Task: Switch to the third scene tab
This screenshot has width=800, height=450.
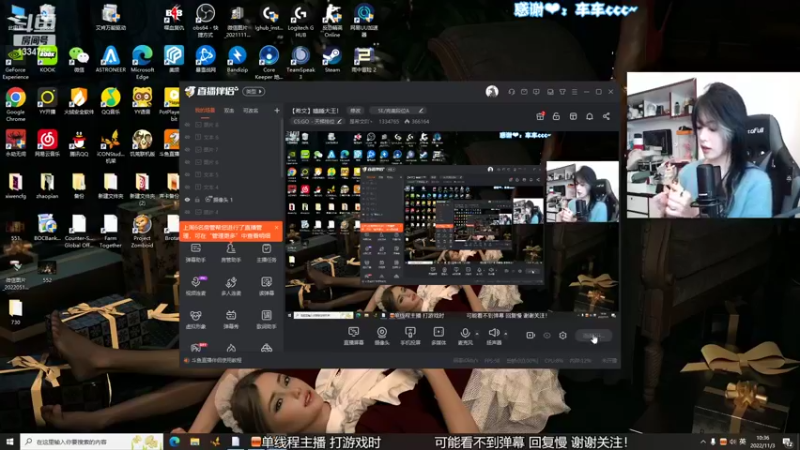Action: 251,110
